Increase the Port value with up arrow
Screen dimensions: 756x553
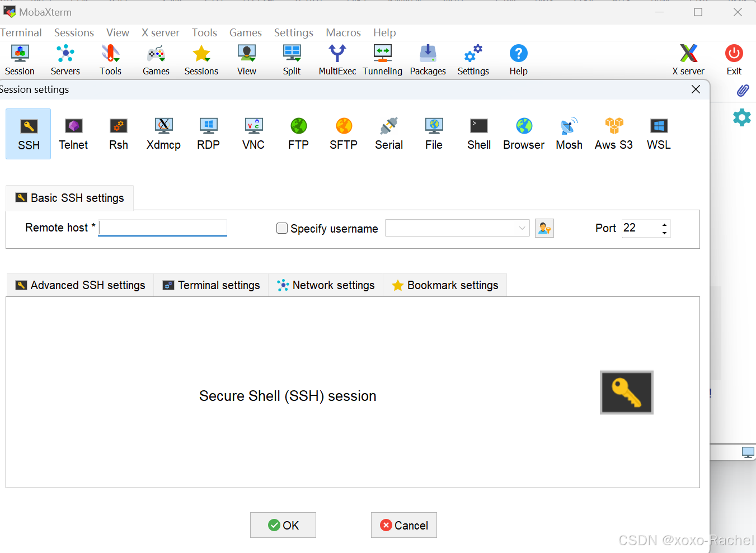[664, 224]
